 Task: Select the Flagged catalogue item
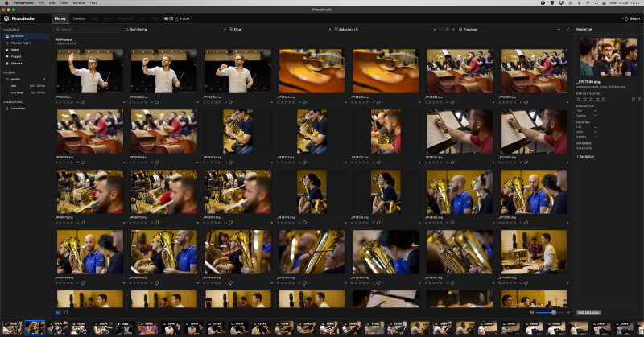[25, 56]
